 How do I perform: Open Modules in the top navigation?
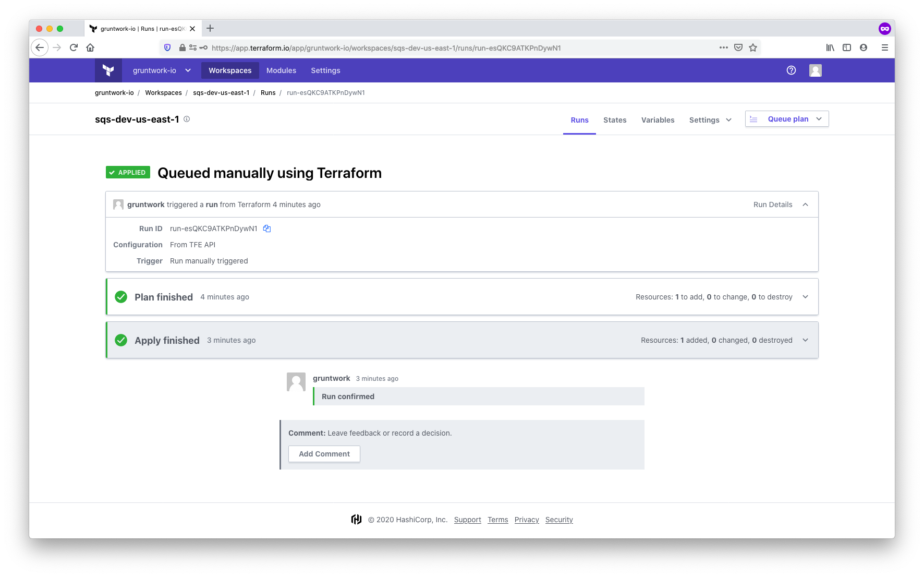coord(281,70)
